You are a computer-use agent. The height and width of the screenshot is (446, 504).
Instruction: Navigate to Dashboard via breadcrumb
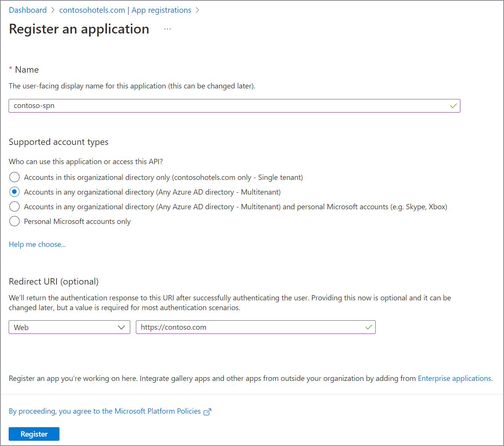pos(27,10)
